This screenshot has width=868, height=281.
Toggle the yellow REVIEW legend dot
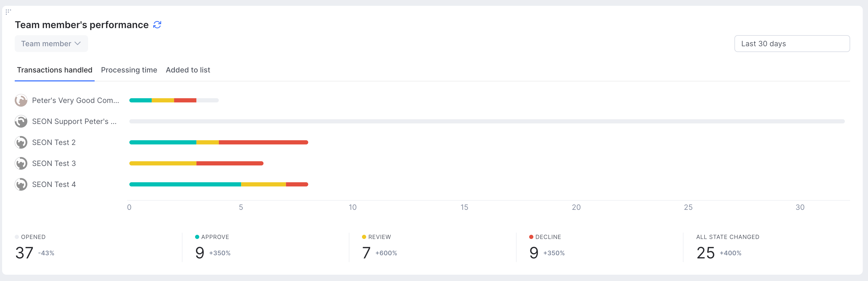tap(364, 237)
